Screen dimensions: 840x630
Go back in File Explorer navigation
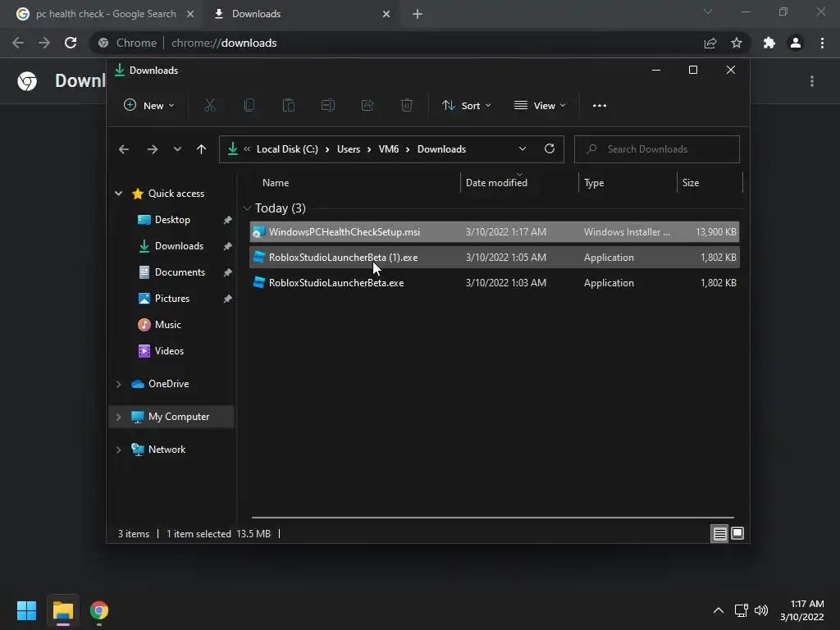tap(124, 149)
